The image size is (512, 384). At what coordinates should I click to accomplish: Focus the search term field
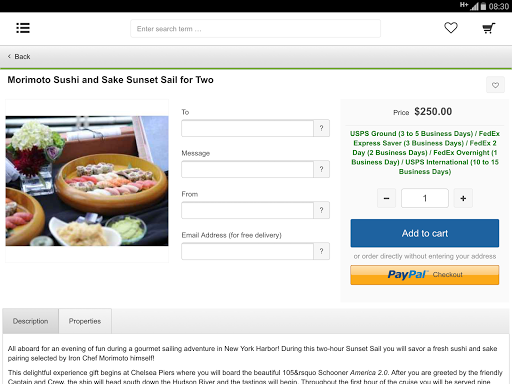click(255, 29)
